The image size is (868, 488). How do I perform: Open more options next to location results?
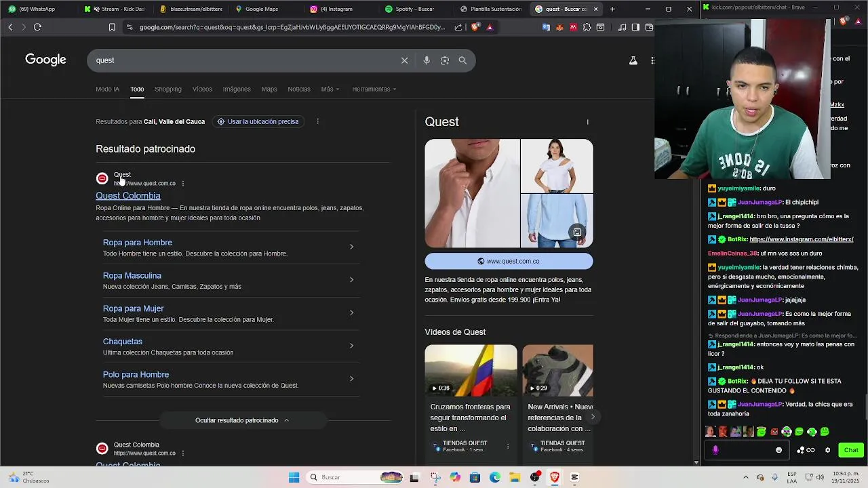pos(317,121)
